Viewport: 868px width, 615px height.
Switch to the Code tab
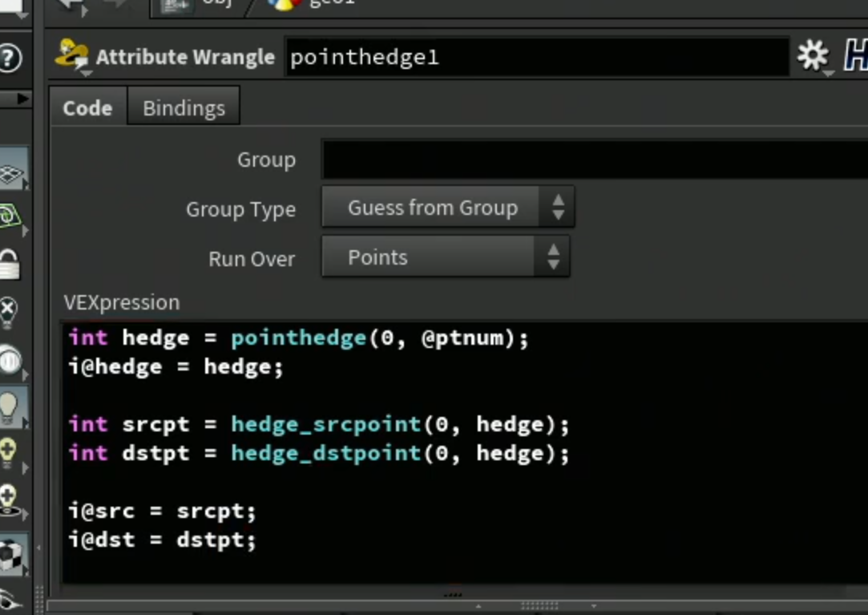(87, 108)
